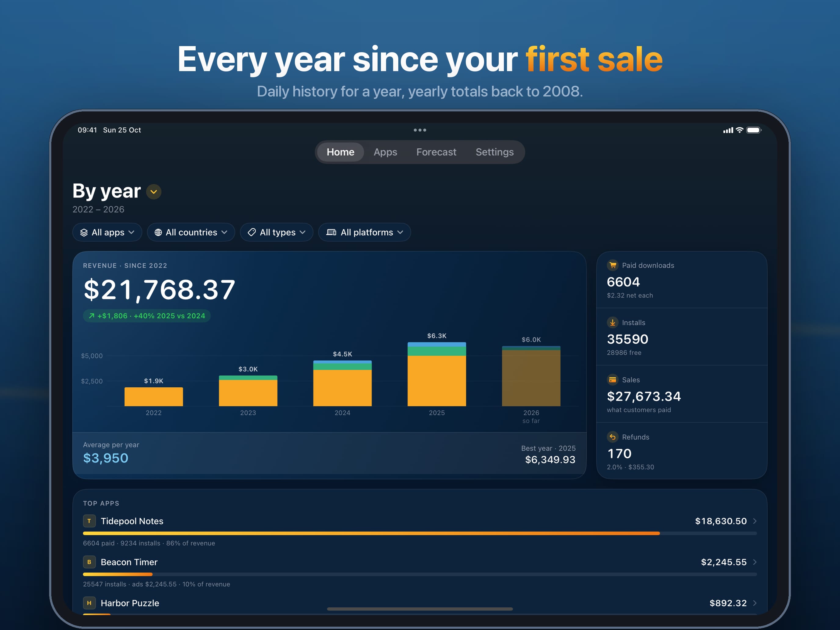Tap the 09:41 clock in status bar
Viewport: 840px width, 630px height.
87,130
